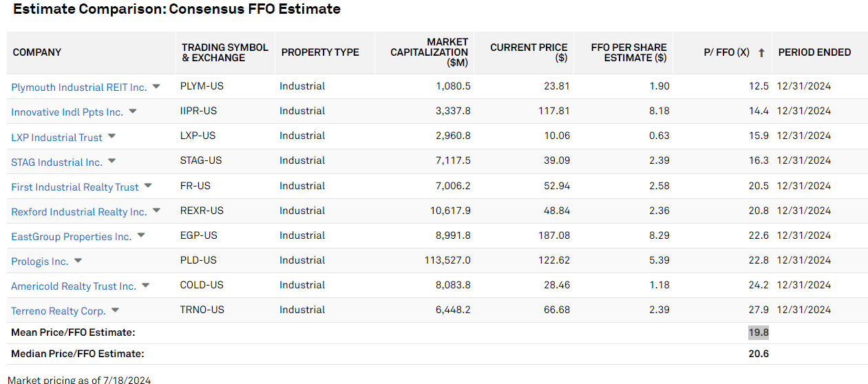Screen dimensions: 868x384
Task: Open Terreno Realty Corp. link
Action: coord(59,311)
